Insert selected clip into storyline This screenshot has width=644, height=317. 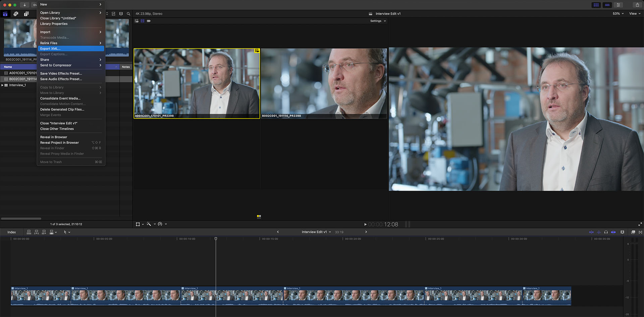coord(36,232)
